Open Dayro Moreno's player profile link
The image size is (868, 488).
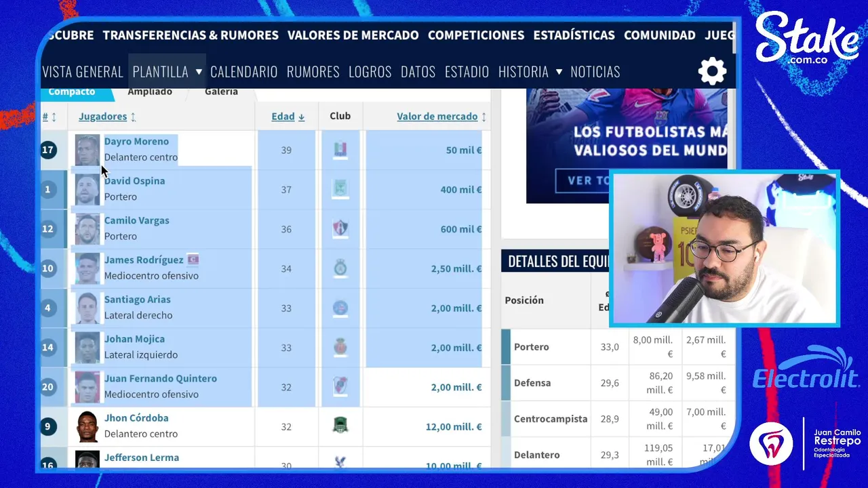[x=136, y=141]
